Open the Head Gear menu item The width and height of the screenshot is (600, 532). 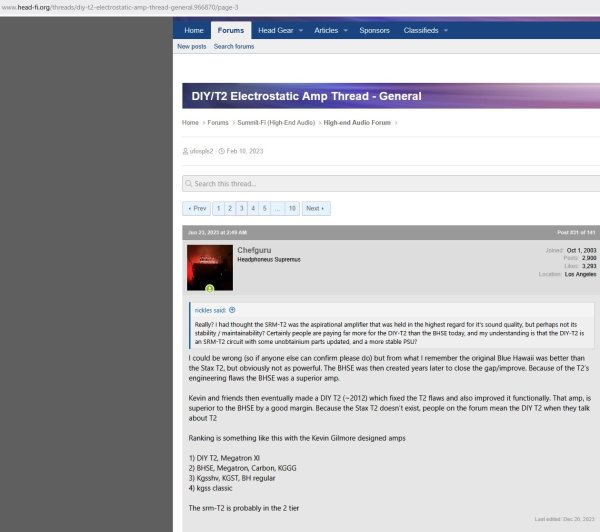tap(276, 30)
